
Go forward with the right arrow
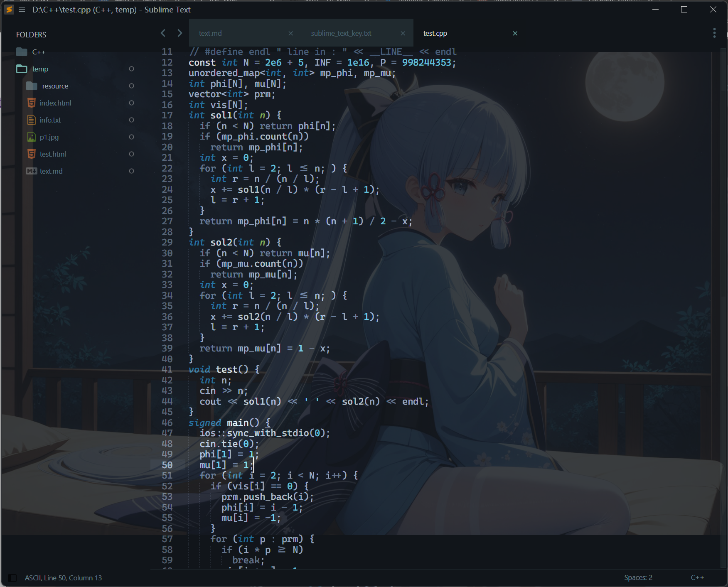click(180, 33)
